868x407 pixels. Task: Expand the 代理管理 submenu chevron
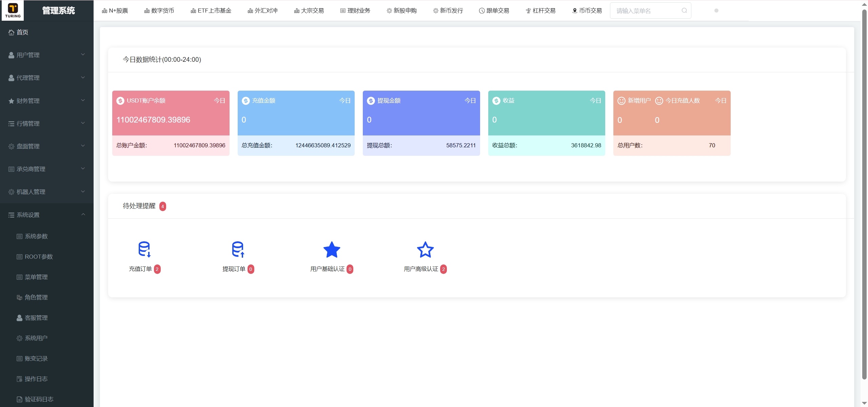83,77
